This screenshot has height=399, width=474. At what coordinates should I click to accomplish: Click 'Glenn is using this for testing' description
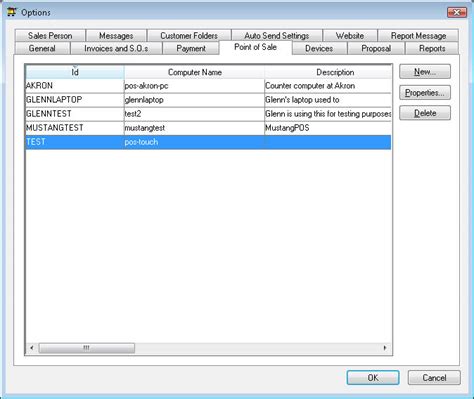[328, 114]
